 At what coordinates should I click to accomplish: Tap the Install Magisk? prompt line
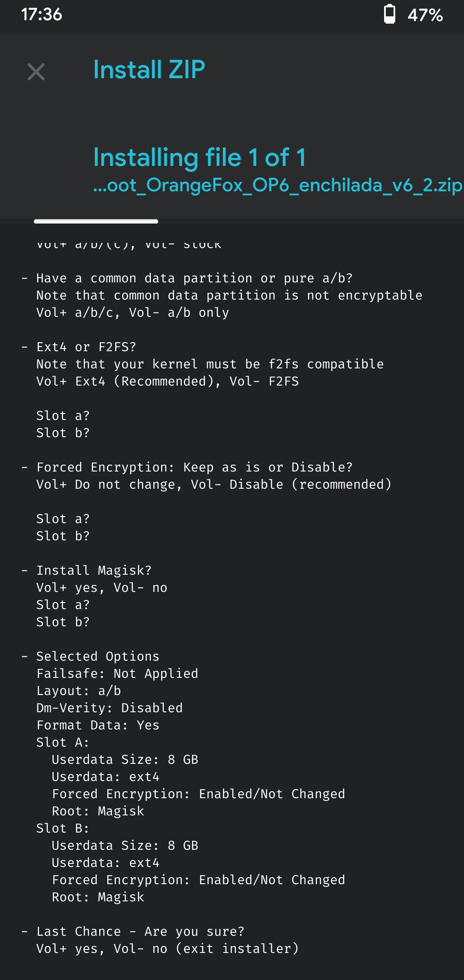click(x=94, y=571)
